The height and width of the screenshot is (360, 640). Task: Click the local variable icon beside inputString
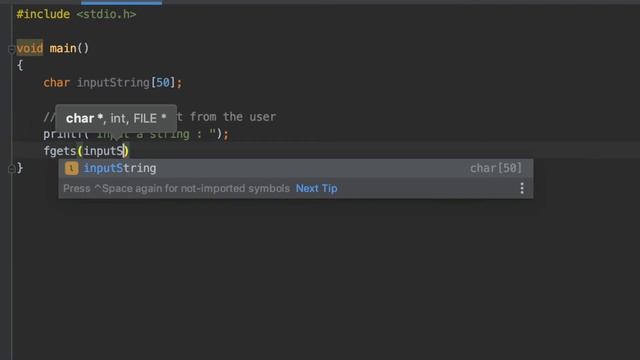point(71,168)
